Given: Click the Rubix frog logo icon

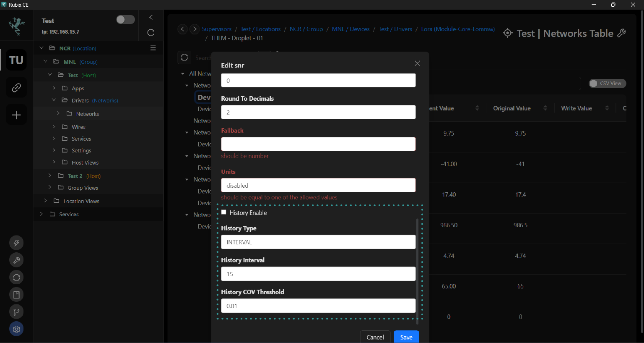Looking at the screenshot, I should pos(16,26).
